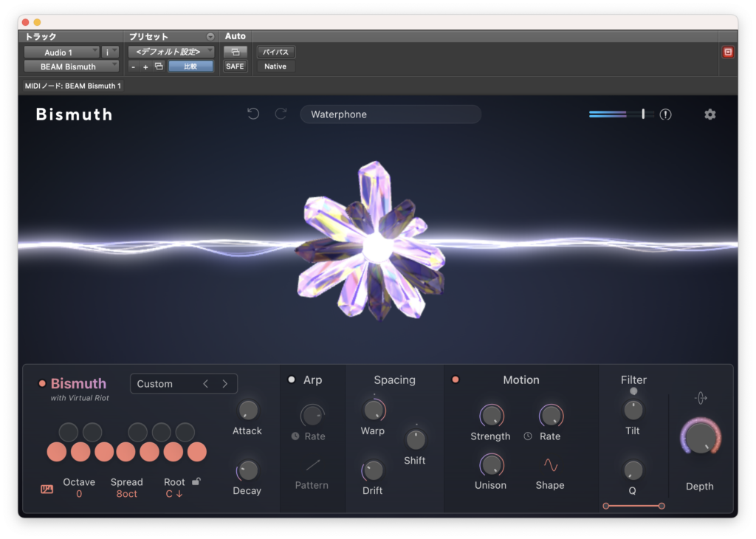
Task: Click the Octave value 0
Action: point(79,494)
